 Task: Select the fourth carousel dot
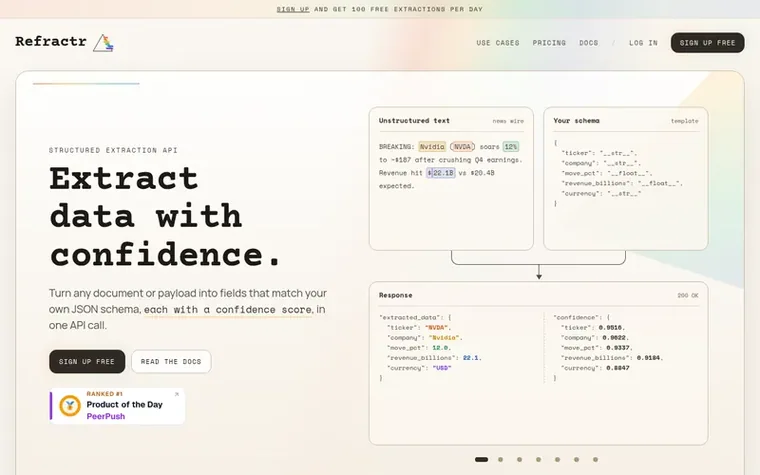[538, 459]
